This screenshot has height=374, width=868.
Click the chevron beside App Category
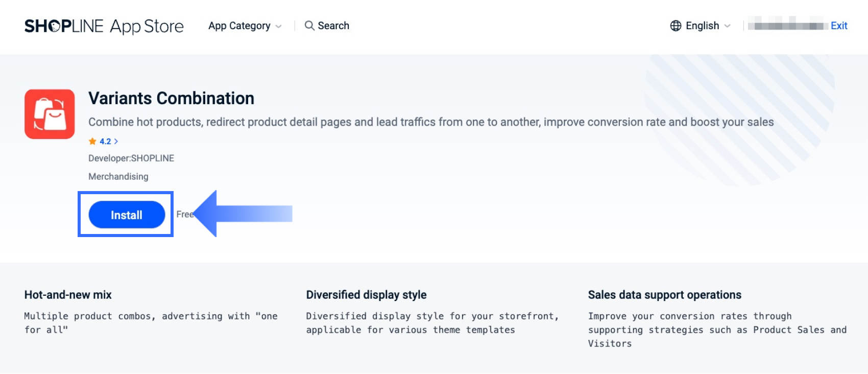coord(278,27)
